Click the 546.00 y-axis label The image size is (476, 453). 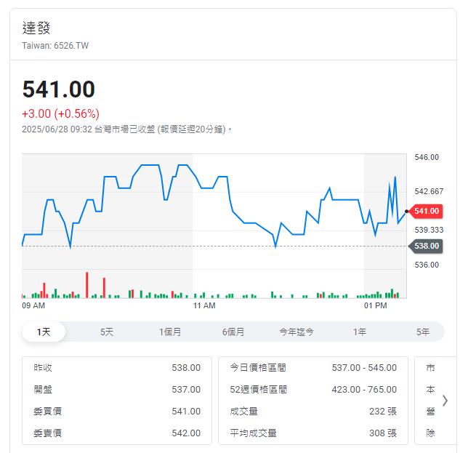click(x=427, y=157)
